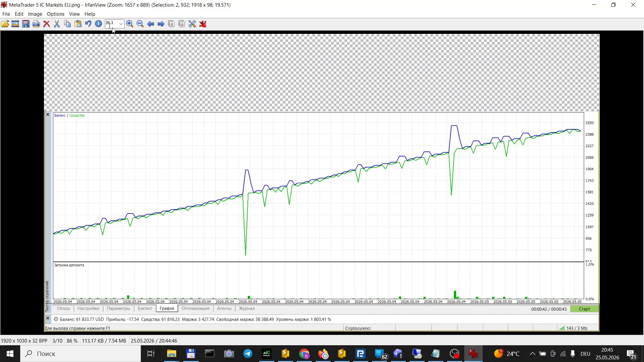
Task: Open OBS Studio taskbar icon
Action: pyautogui.click(x=454, y=354)
